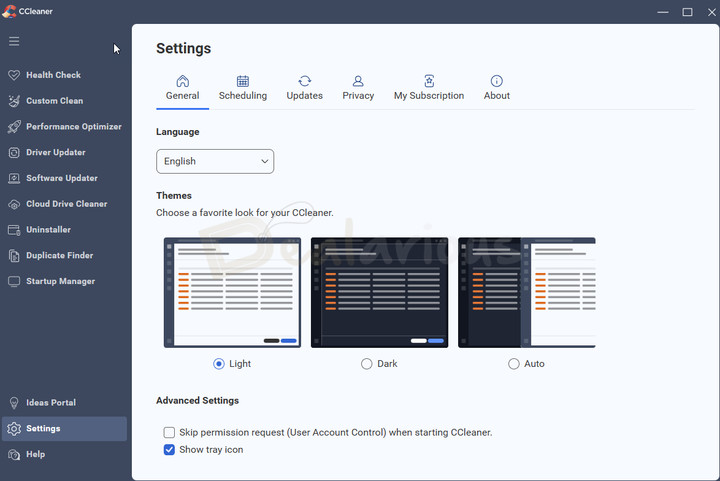Image resolution: width=720 pixels, height=481 pixels.
Task: Click the Performance Optimizer rocket icon
Action: [x=14, y=127]
